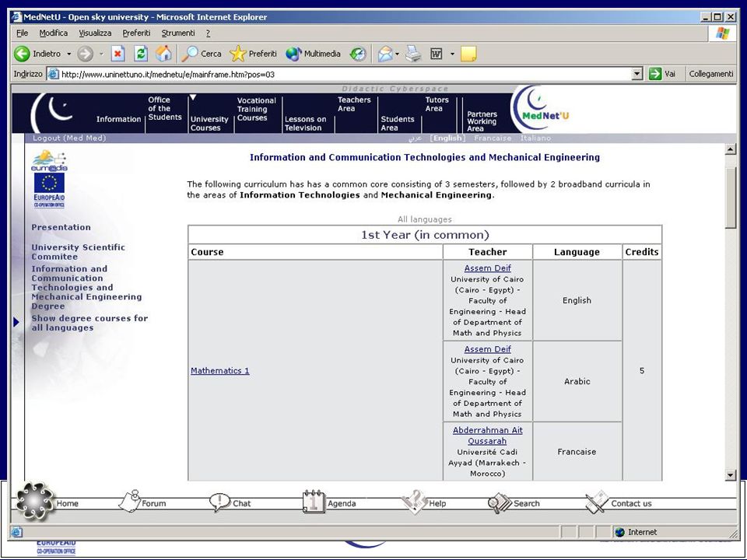Expand the mail icon dropdown arrow

[398, 54]
